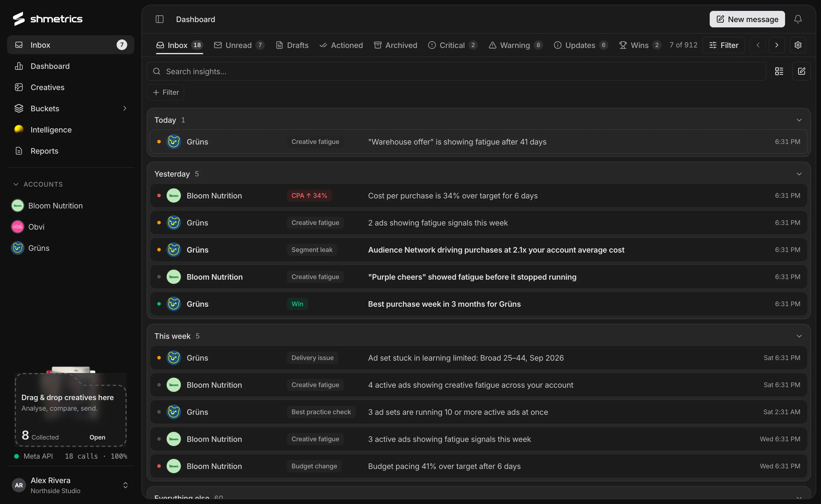Toggle status dot on Budget pacing row

[159, 466]
